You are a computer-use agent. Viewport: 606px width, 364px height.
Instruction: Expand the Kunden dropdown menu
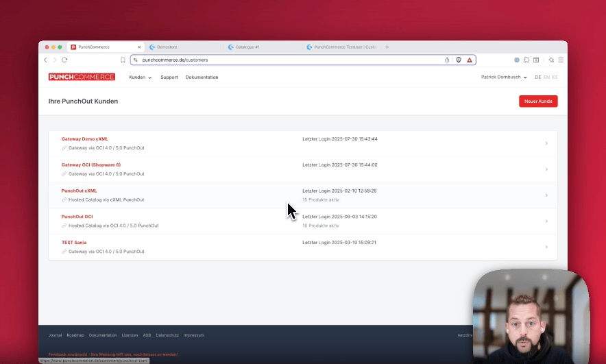[x=140, y=77]
